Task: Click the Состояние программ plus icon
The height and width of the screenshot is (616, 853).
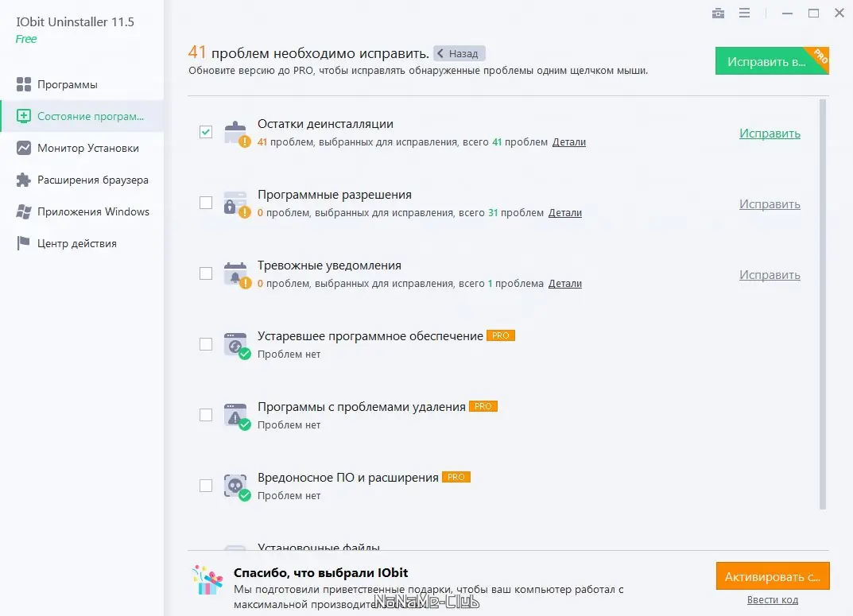Action: tap(23, 116)
